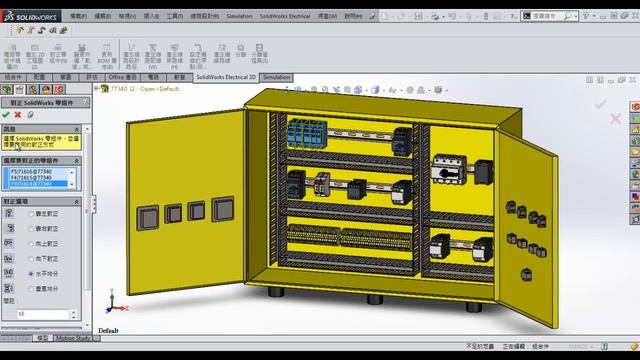The height and width of the screenshot is (360, 640).
Task: Open the Display Style dropdown arrow
Action: 383,90
